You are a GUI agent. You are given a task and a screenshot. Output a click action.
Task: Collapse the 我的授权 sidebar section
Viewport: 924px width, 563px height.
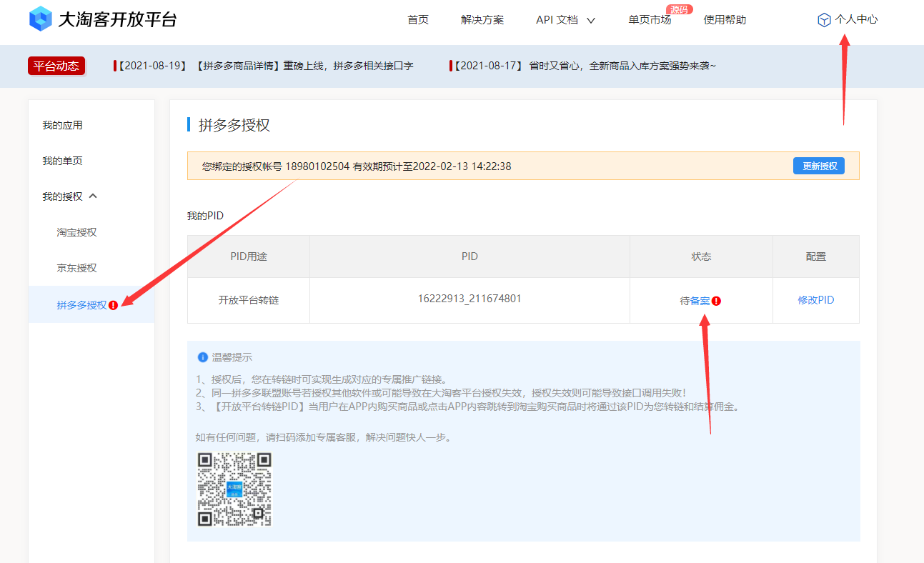pos(92,196)
